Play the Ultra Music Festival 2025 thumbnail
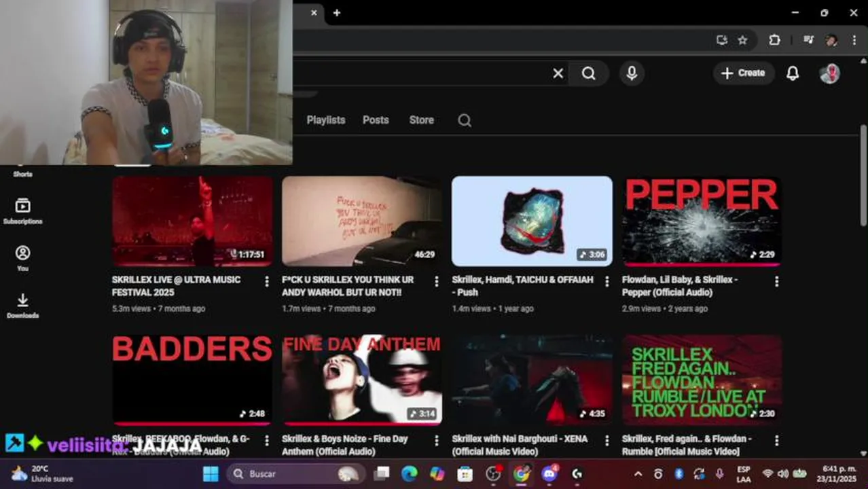The height and width of the screenshot is (489, 868). coord(192,221)
